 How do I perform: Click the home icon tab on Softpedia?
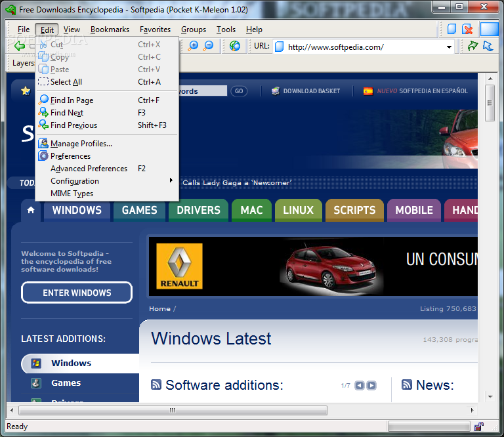click(31, 210)
